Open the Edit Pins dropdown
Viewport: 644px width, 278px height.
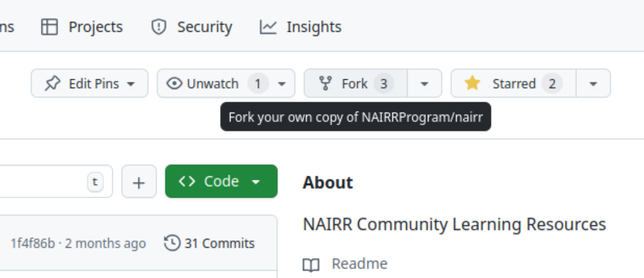tap(89, 83)
